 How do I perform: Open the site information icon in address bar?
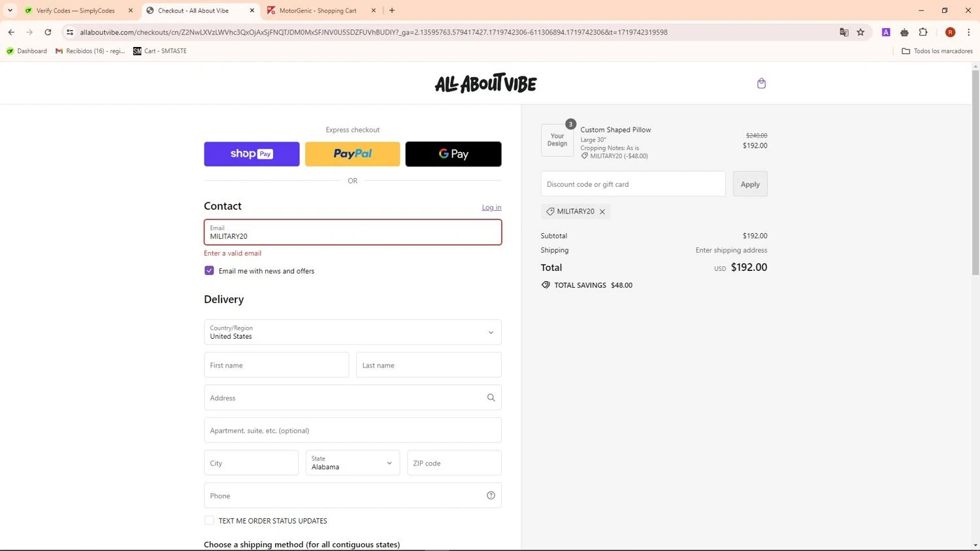tap(70, 32)
